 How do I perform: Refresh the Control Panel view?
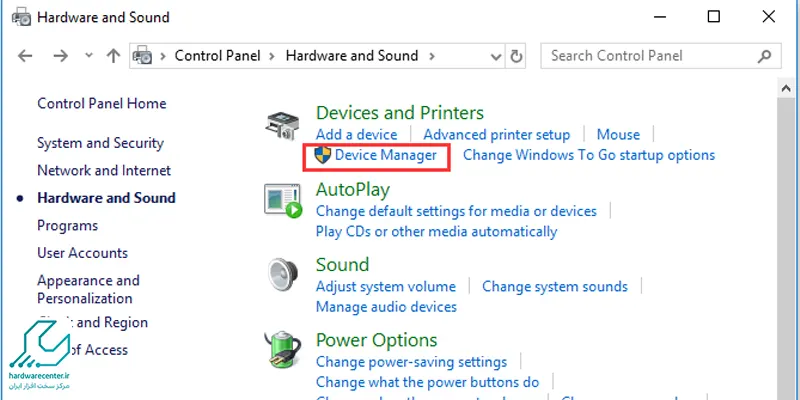(516, 56)
